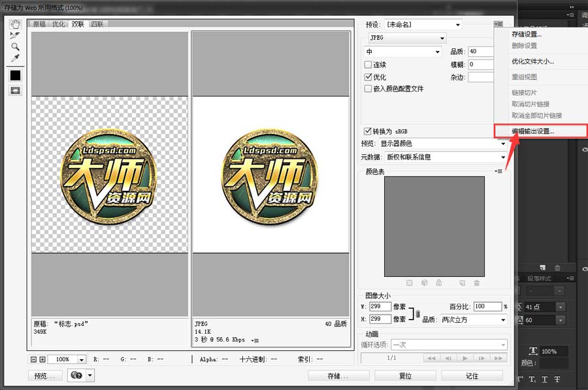This screenshot has width=588, height=390.
Task: Toggle lower eye visibility icon in Photoshop panel
Action: (585, 269)
